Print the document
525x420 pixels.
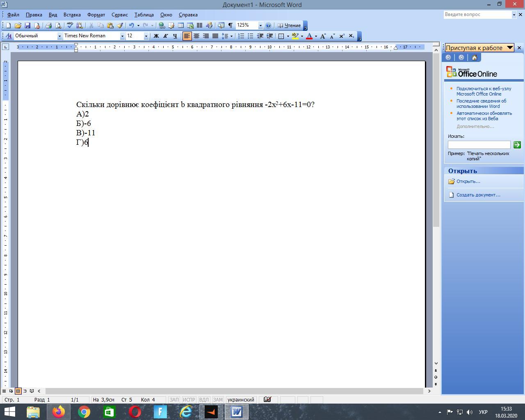point(48,25)
